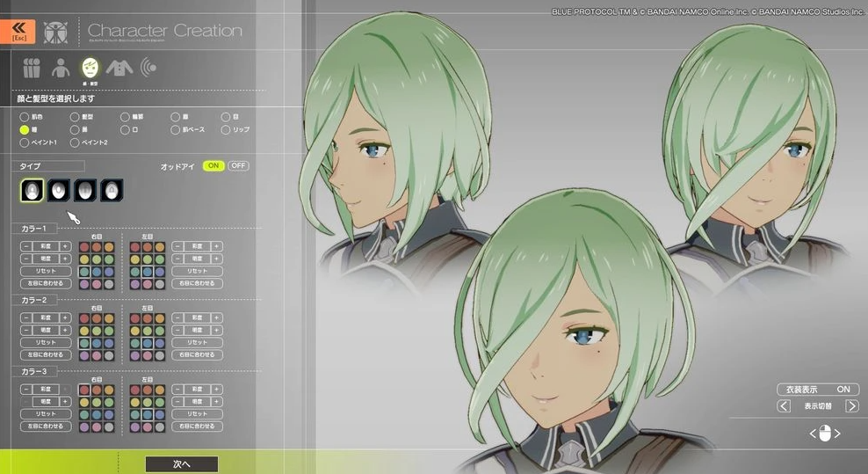Reset カラー2 right-eye color with リセット
Image resolution: width=868 pixels, height=474 pixels.
tap(46, 343)
